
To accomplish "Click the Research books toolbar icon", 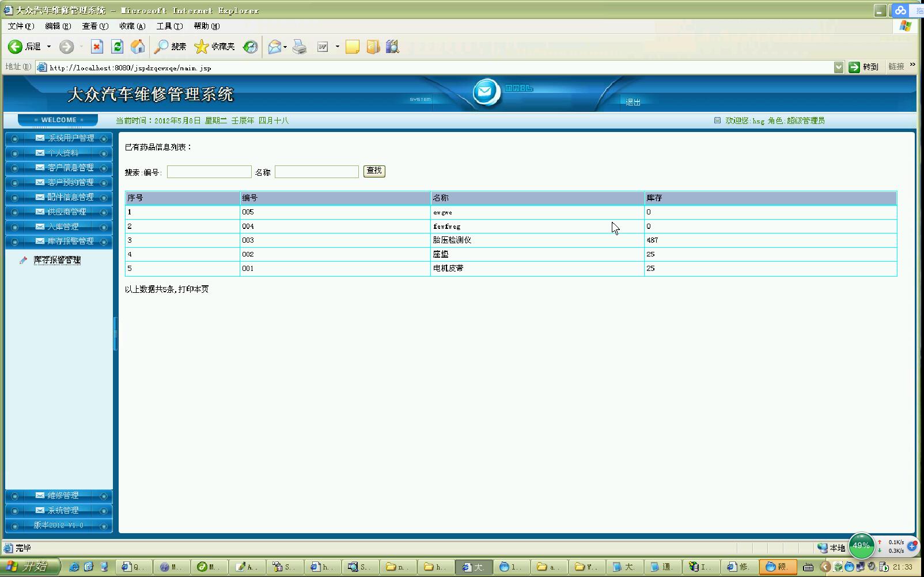I will [x=392, y=47].
